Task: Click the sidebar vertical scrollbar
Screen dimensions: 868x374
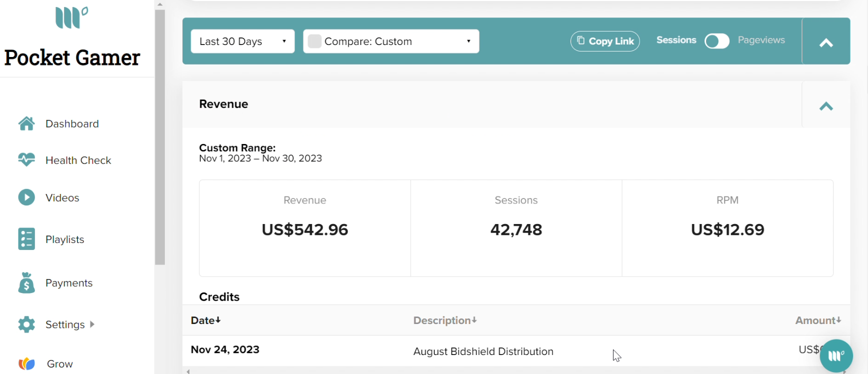Action: (160, 137)
